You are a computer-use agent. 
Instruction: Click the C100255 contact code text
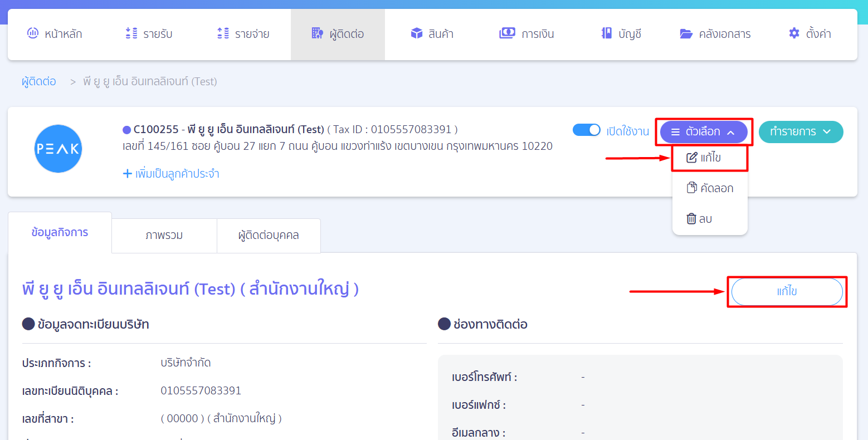pos(156,129)
